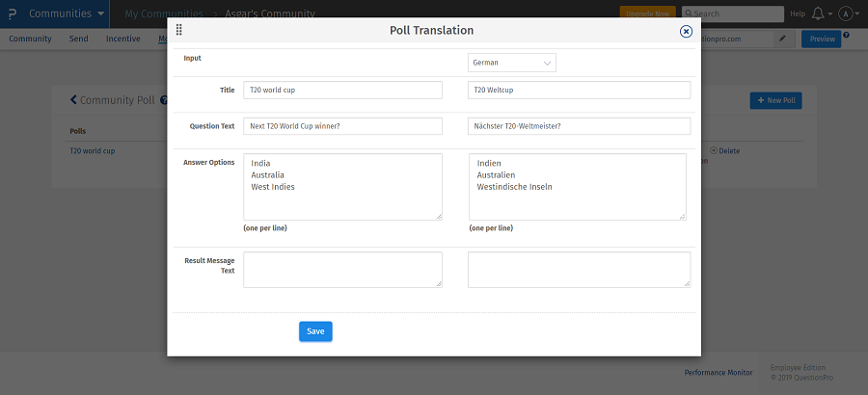Click the Save button
The width and height of the screenshot is (868, 395).
315,331
